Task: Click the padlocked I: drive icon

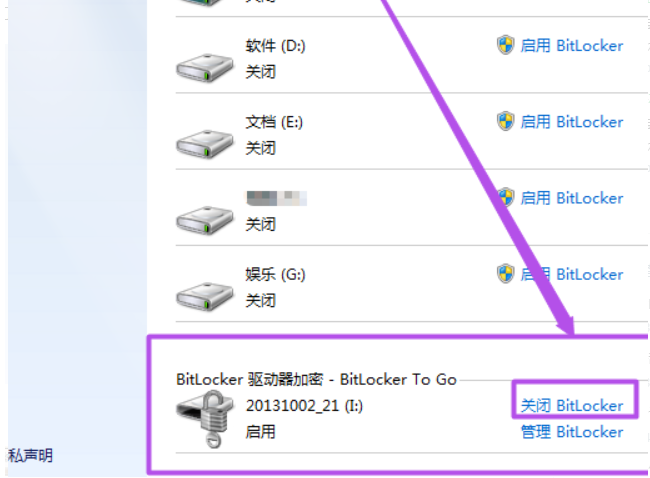Action: pos(205,419)
